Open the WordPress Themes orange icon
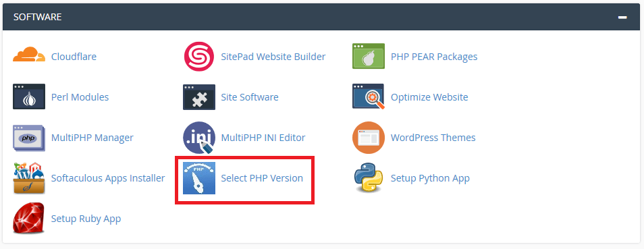The image size is (644, 249). tap(369, 138)
